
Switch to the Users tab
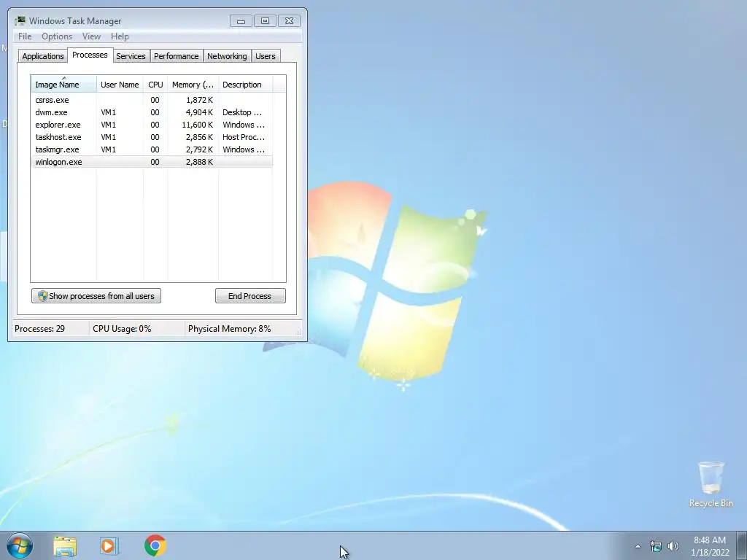[x=266, y=56]
